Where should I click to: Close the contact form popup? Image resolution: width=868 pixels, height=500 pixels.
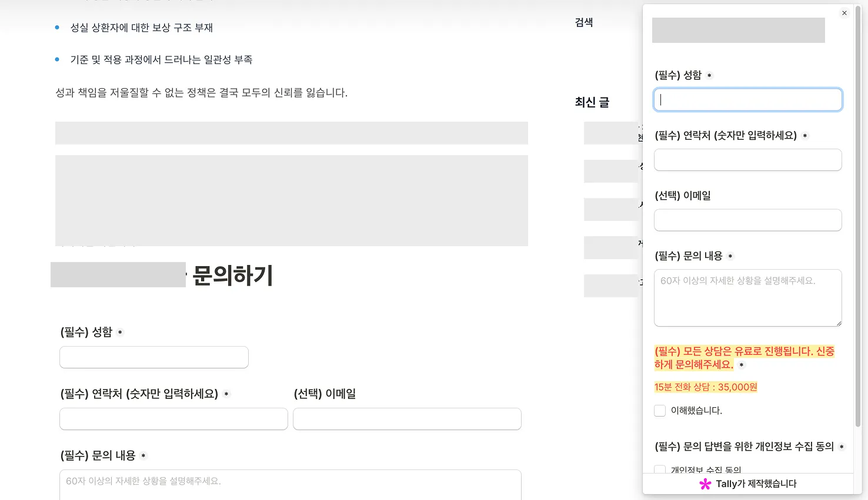point(844,12)
